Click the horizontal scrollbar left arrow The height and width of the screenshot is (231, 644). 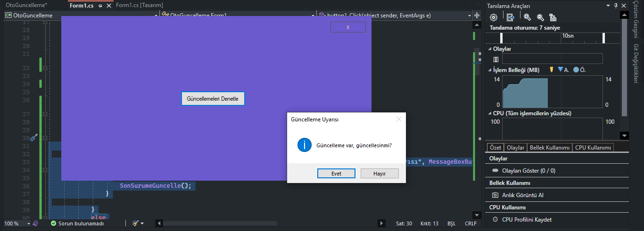click(159, 223)
